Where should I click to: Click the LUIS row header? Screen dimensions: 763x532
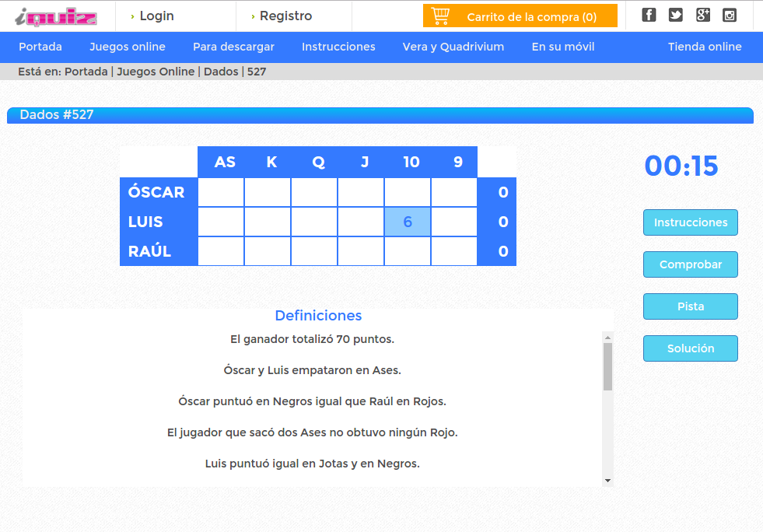click(x=159, y=222)
